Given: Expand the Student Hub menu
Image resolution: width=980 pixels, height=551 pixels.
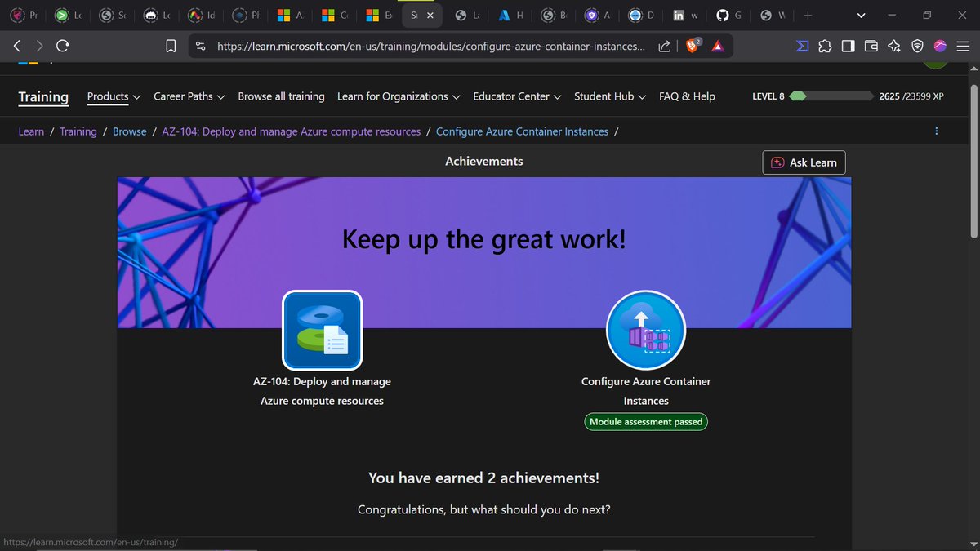Looking at the screenshot, I should click(610, 96).
